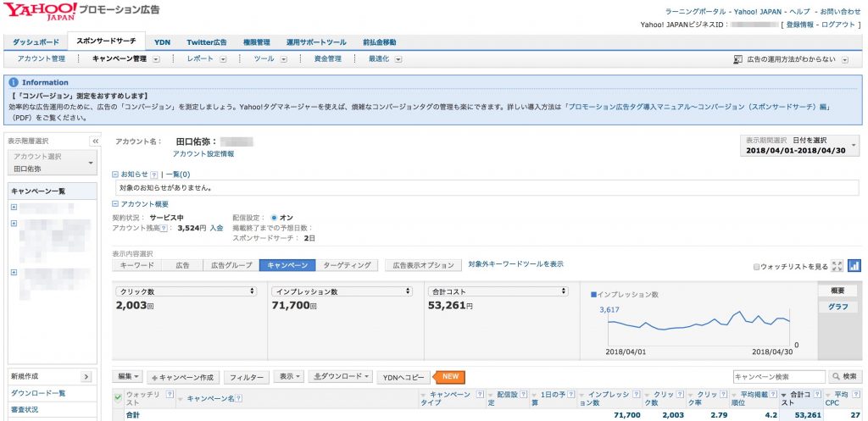Click the Yahoo! JAPAN logo

[x=40, y=10]
